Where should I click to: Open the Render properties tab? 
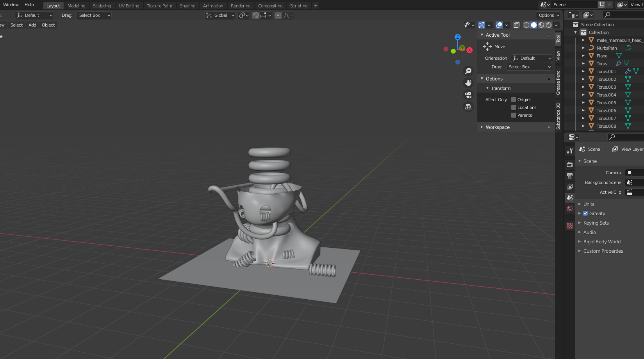pyautogui.click(x=570, y=164)
